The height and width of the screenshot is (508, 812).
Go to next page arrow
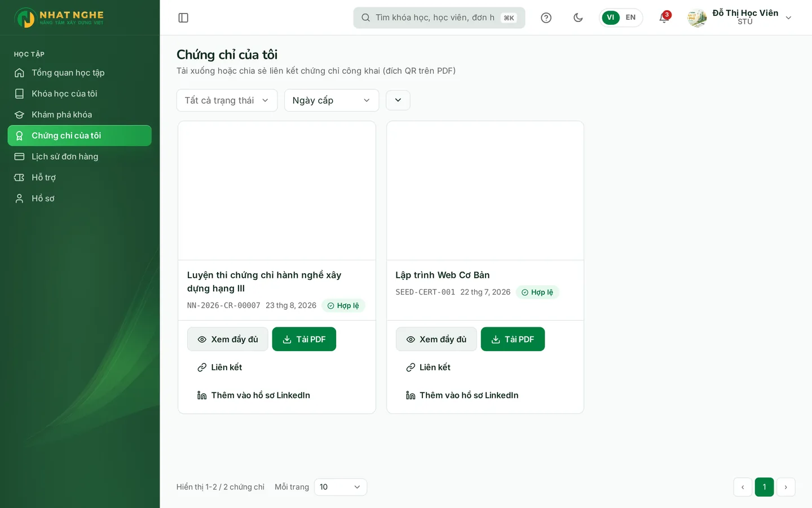point(786,487)
